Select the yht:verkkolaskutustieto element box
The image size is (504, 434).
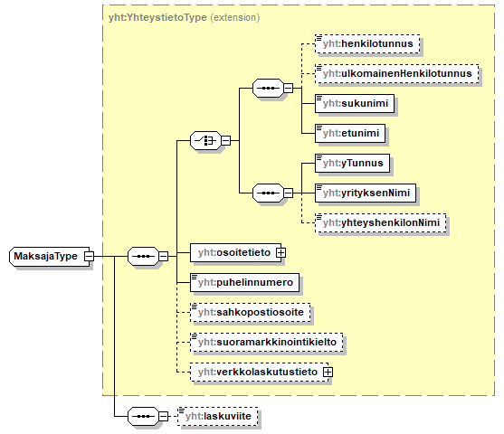260,372
